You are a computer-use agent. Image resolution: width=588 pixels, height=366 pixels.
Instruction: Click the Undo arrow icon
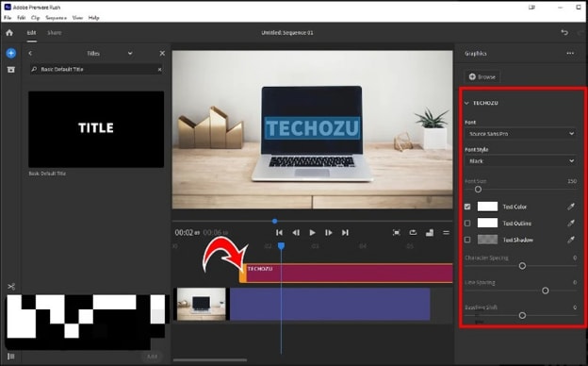[x=564, y=33]
